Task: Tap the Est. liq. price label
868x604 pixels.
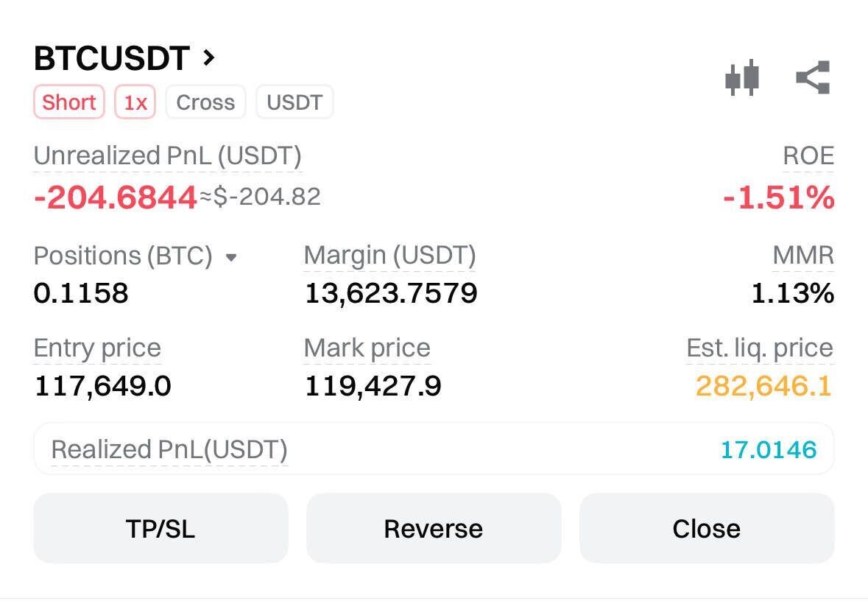Action: click(x=759, y=348)
